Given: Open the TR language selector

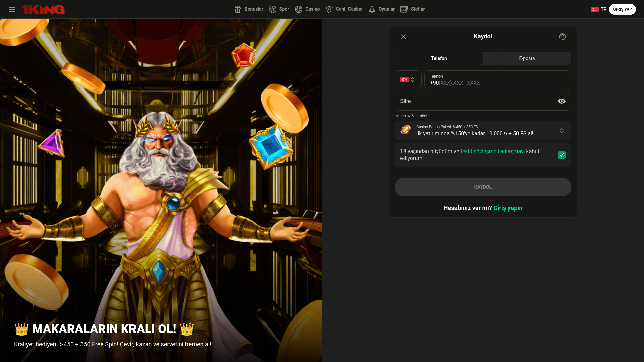Looking at the screenshot, I should pos(599,9).
